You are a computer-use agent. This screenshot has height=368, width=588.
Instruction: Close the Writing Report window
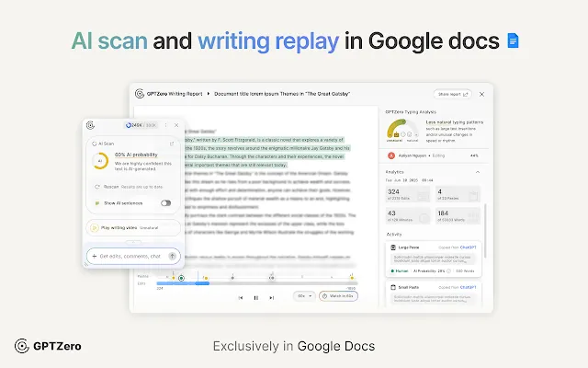coord(481,94)
